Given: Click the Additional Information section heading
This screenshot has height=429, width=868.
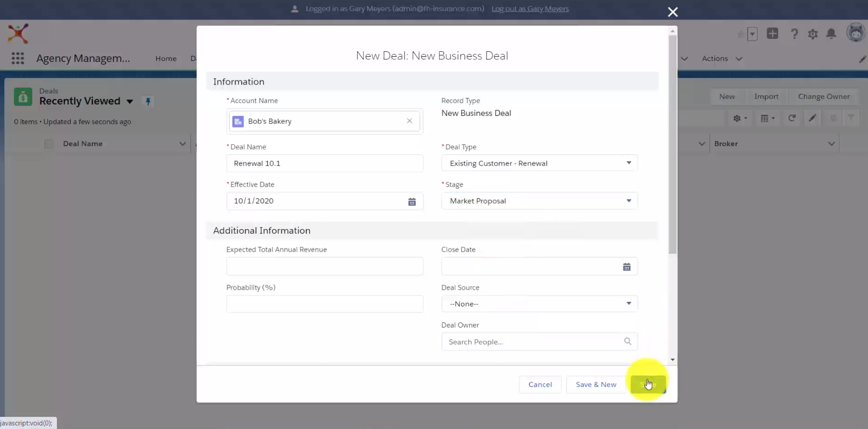Looking at the screenshot, I should [262, 231].
